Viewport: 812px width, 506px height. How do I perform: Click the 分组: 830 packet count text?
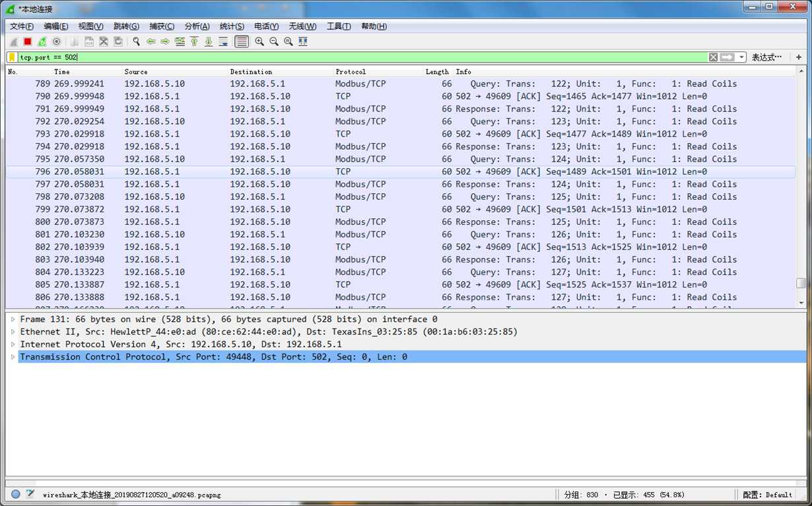[581, 495]
